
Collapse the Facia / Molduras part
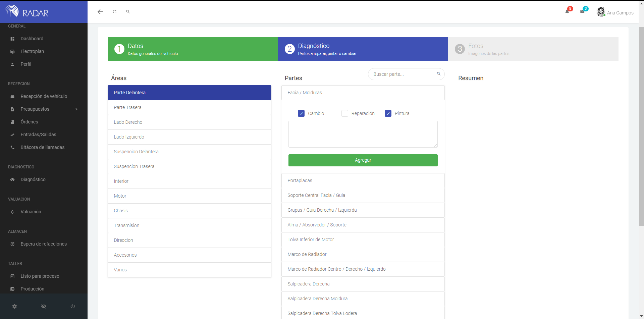tap(363, 93)
